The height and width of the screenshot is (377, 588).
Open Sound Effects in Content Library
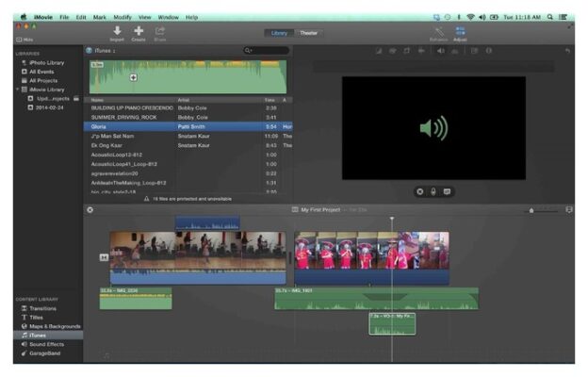click(42, 344)
